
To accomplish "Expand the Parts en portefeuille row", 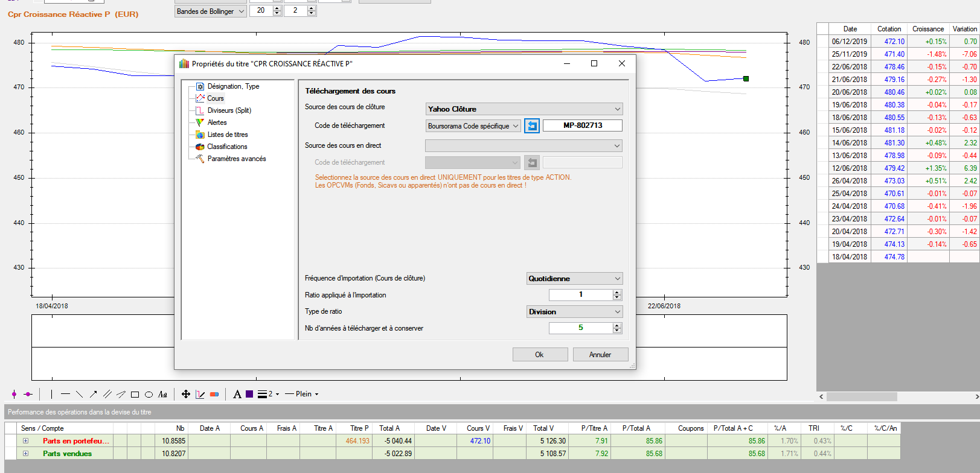I will (x=25, y=441).
